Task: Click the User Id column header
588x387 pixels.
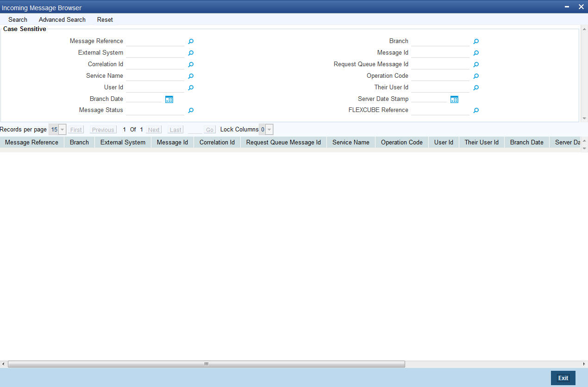Action: click(x=444, y=143)
